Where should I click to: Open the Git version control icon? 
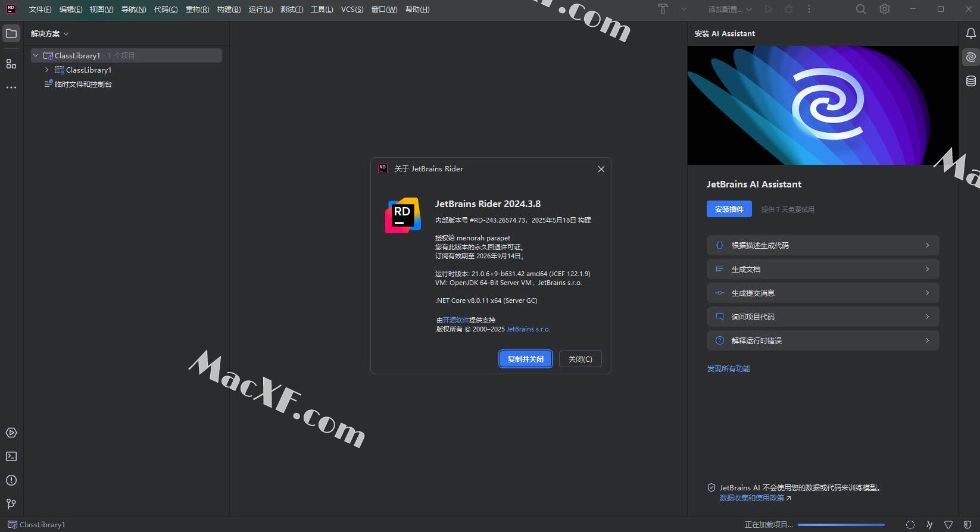[x=11, y=504]
